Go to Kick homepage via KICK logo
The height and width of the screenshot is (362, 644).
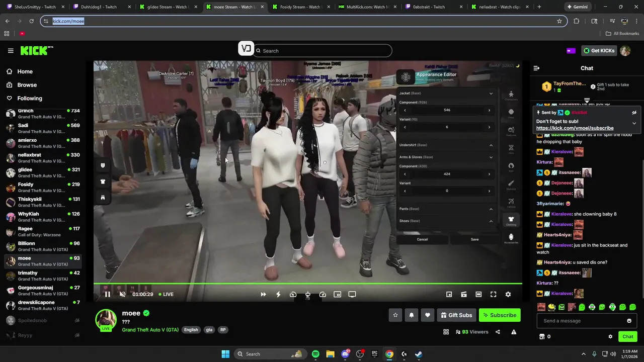click(37, 50)
